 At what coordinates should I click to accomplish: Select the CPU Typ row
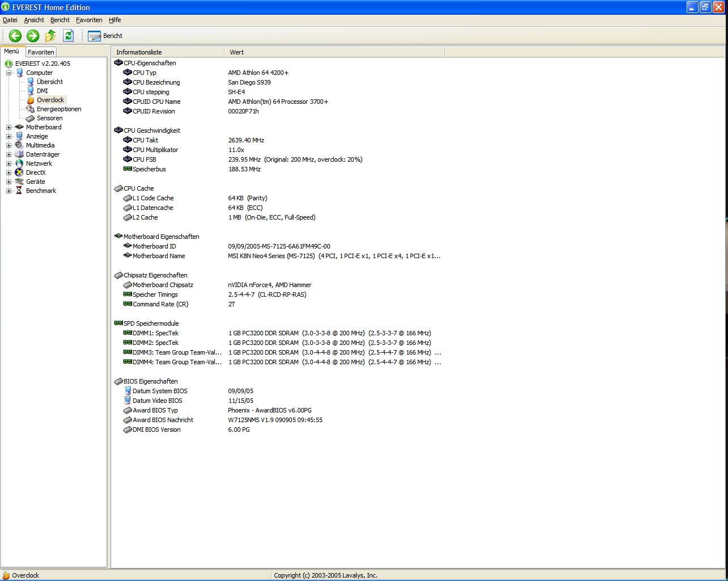278,73
